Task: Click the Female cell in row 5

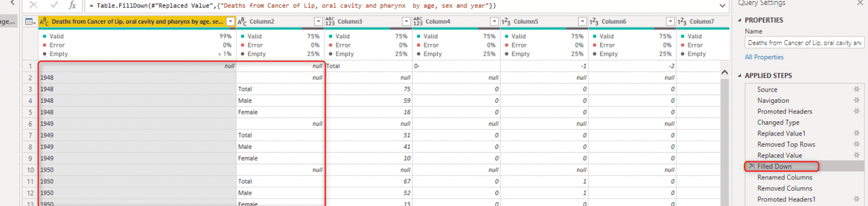Action: tap(280, 112)
